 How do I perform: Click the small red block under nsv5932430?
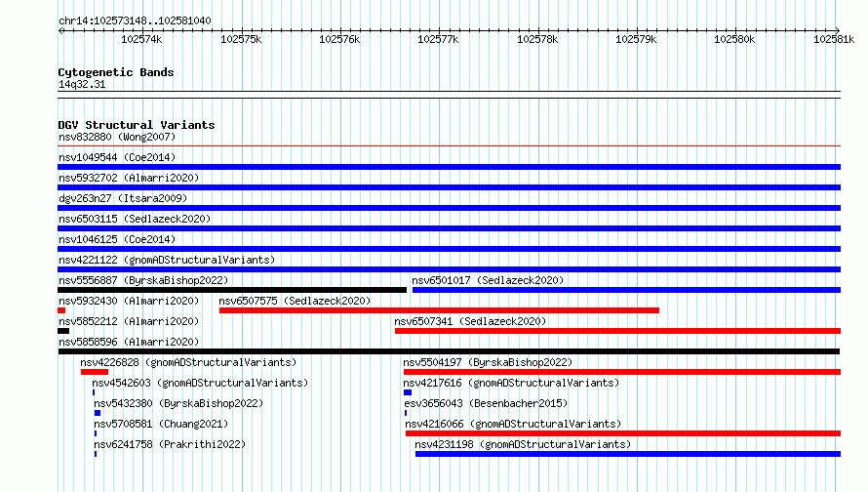pyautogui.click(x=61, y=310)
